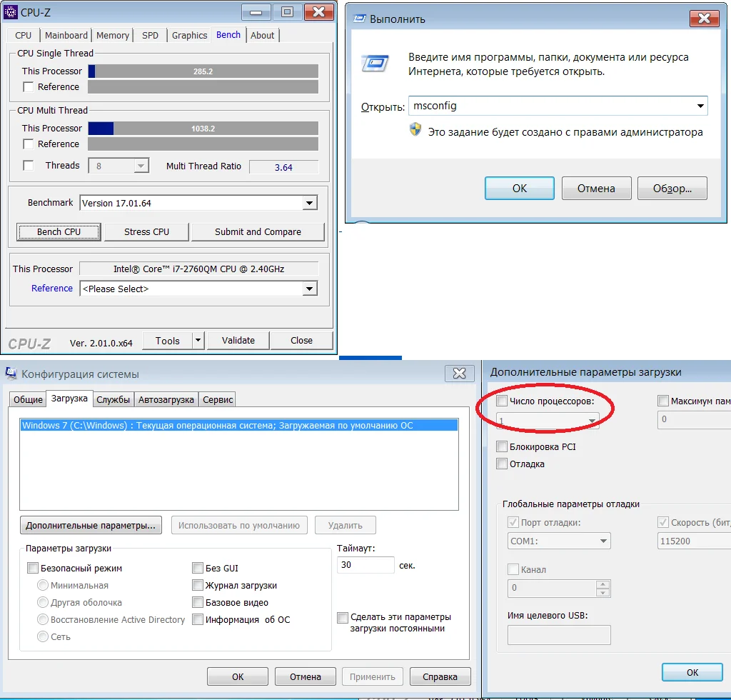The image size is (731, 700).
Task: Enable Журнал загрузки checkbox
Action: coord(198,585)
